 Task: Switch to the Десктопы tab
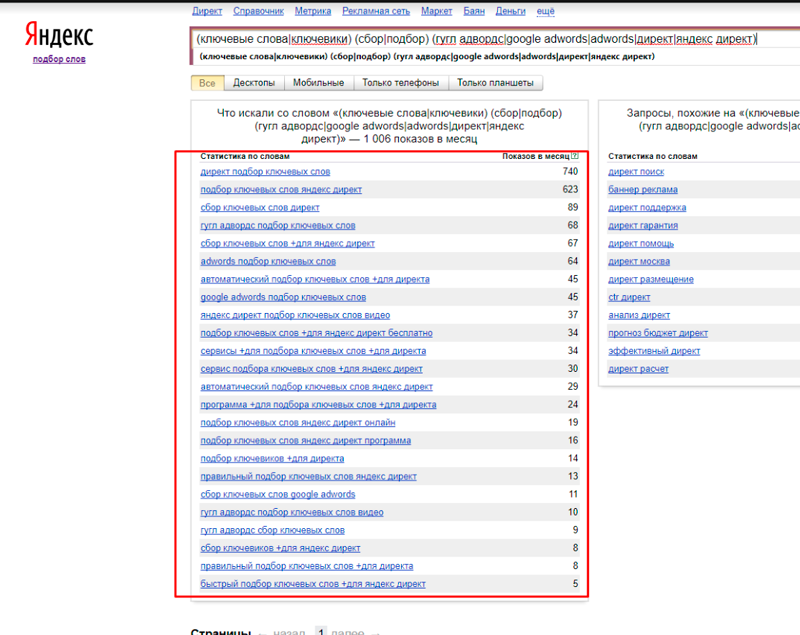254,83
